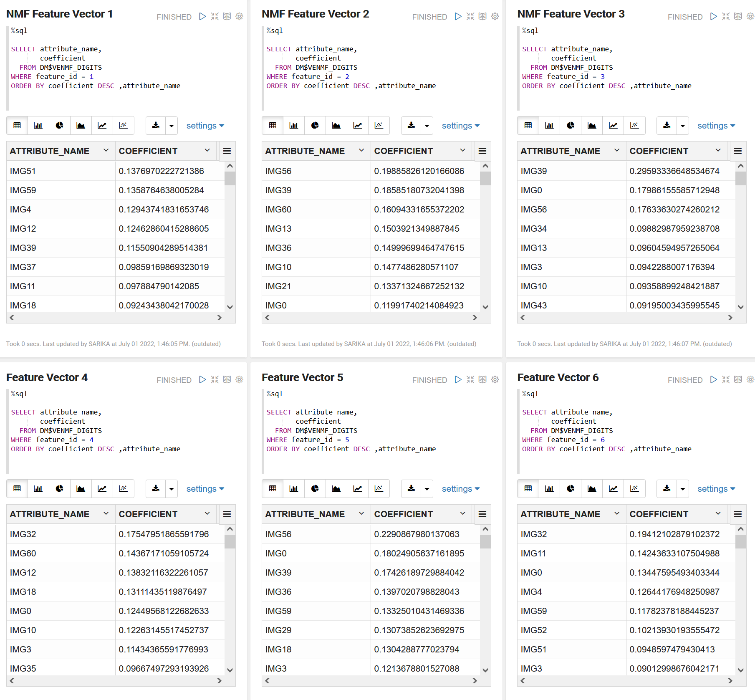The height and width of the screenshot is (700, 755).
Task: Open download format dropdown in NMF Feature Vector 2
Action: click(x=427, y=125)
